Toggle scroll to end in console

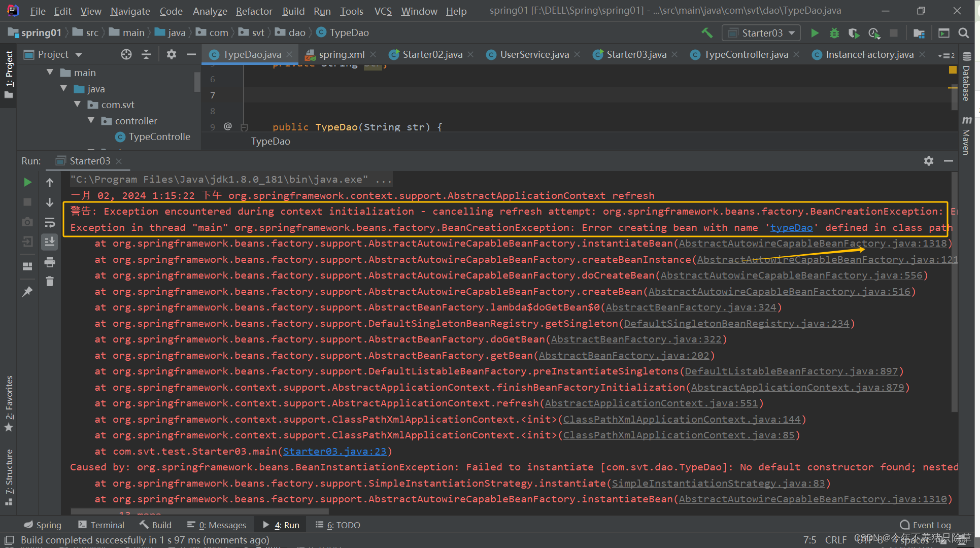(x=50, y=242)
